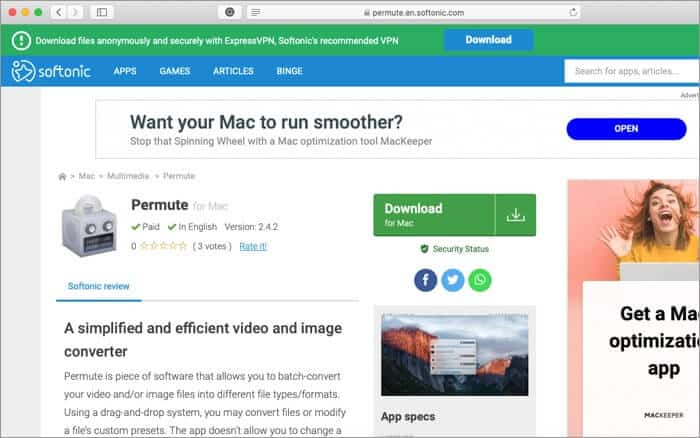This screenshot has width=700, height=438.
Task: Open the Mac breadcrumb link
Action: (x=87, y=176)
